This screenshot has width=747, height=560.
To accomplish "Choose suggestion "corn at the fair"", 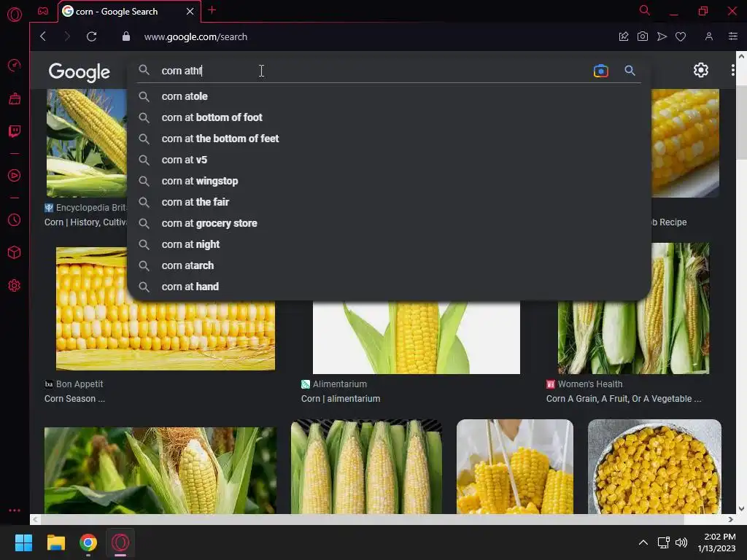I will point(389,202).
